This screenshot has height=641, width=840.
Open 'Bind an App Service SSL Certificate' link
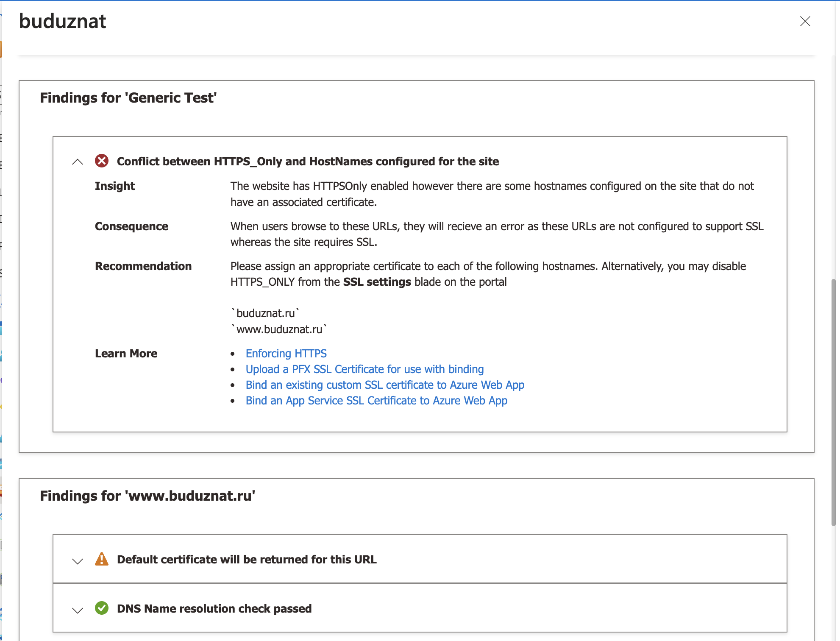tap(376, 400)
